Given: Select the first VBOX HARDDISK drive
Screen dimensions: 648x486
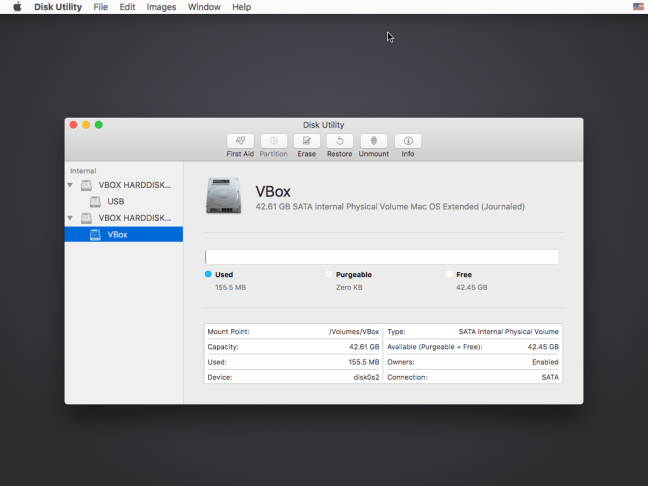Looking at the screenshot, I should coord(134,185).
